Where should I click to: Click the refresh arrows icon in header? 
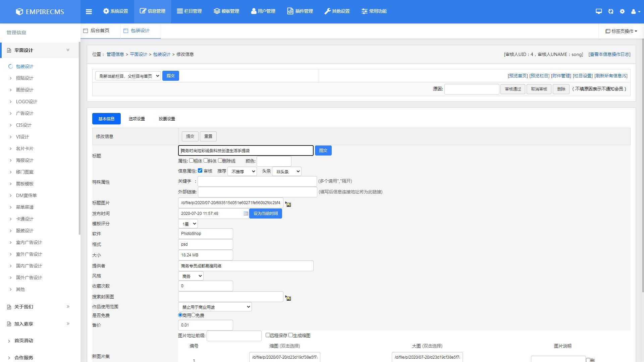tap(611, 11)
